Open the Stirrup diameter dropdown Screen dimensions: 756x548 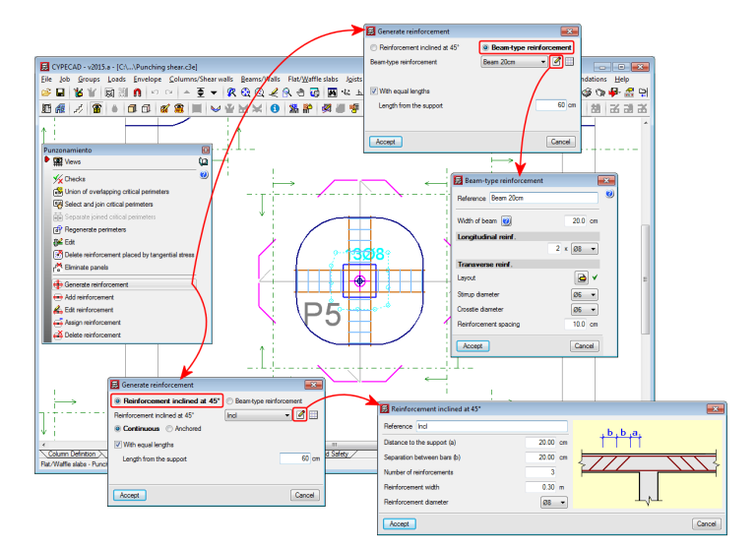coord(585,294)
